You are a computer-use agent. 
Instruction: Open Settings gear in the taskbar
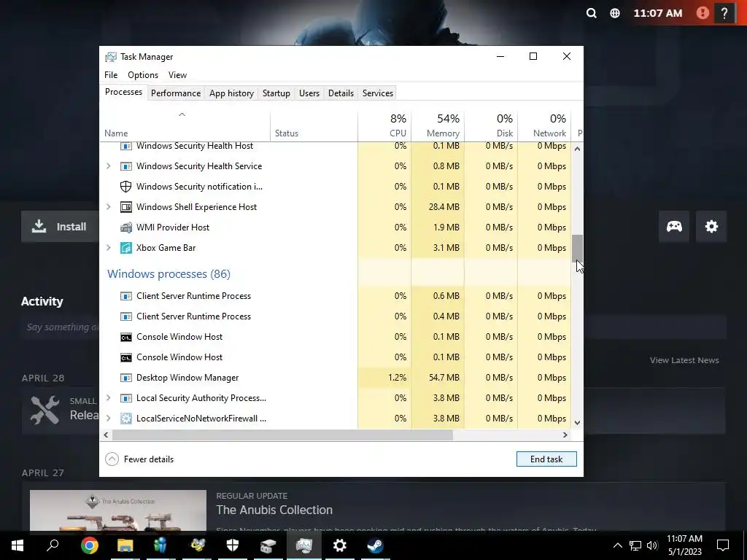point(339,545)
